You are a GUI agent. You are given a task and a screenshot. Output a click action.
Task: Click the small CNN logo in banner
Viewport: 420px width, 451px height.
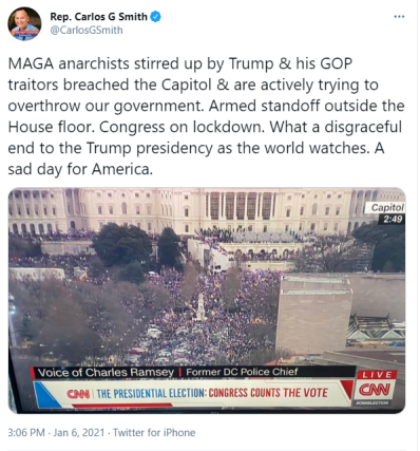pos(78,393)
